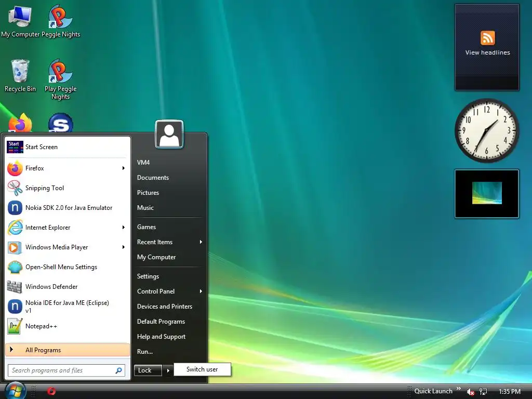Viewport: 532px width, 399px height.
Task: Click the Windows Defender wall icon
Action: click(15, 287)
